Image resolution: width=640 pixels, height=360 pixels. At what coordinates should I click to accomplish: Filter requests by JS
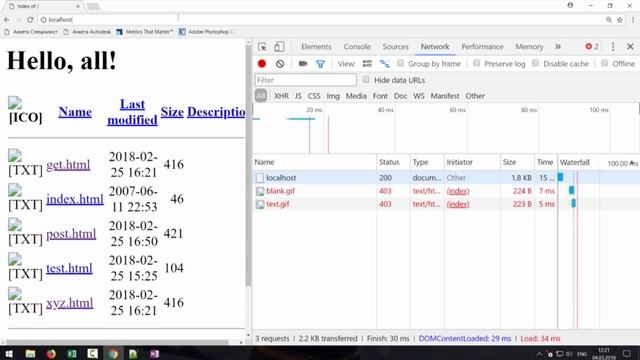298,96
